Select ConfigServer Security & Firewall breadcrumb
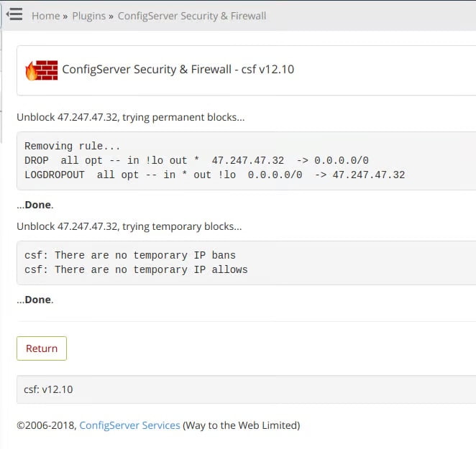The width and height of the screenshot is (476, 449). coord(192,16)
